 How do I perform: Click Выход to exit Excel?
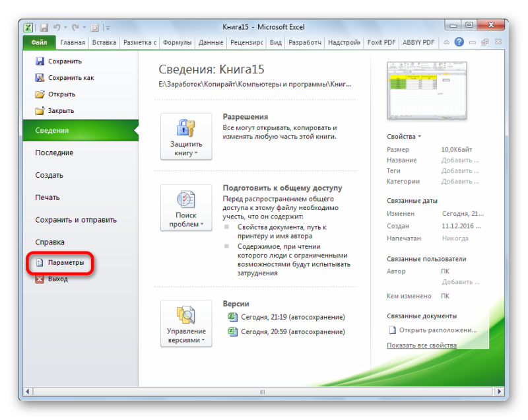[x=52, y=279]
